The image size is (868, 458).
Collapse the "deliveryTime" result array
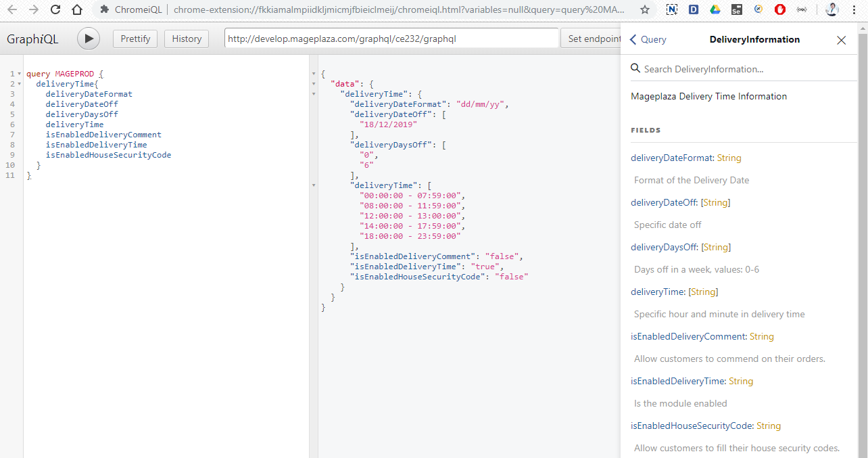[314, 185]
